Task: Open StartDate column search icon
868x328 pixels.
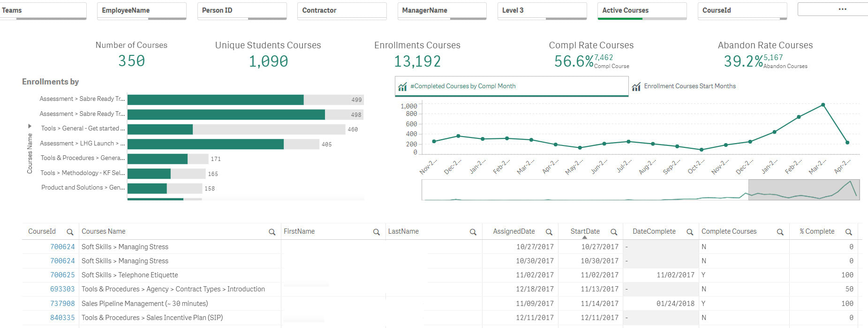Action: (613, 232)
